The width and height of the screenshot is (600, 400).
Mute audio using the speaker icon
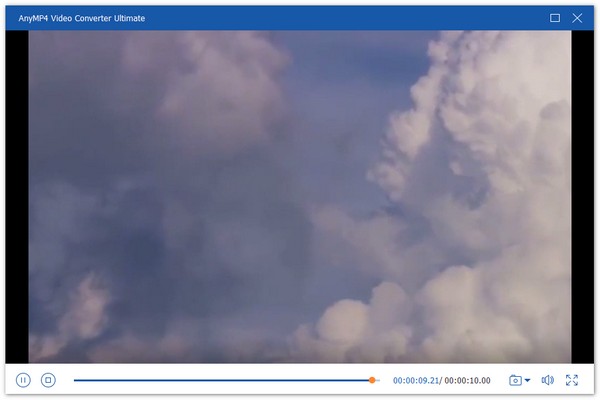[x=548, y=380]
